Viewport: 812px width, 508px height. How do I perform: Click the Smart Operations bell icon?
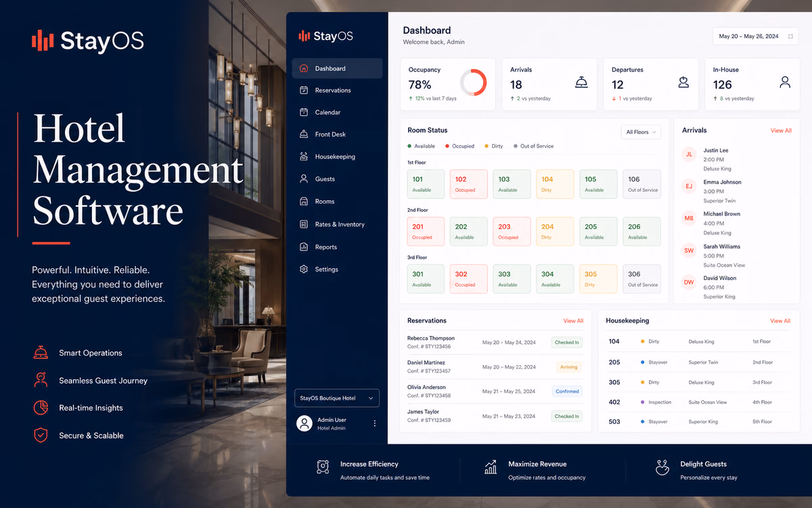(41, 353)
